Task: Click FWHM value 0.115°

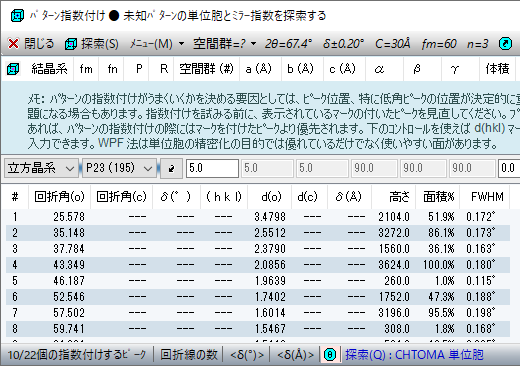Action: pyautogui.click(x=480, y=281)
